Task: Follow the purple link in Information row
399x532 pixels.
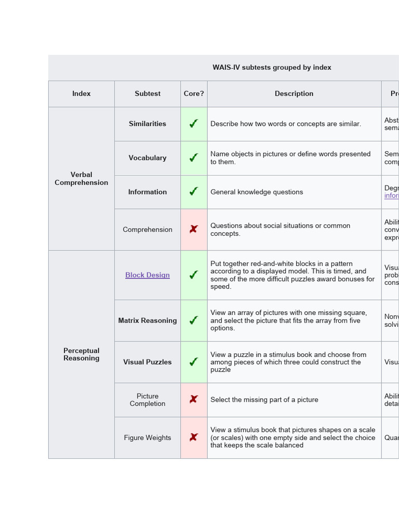Action: 392,196
